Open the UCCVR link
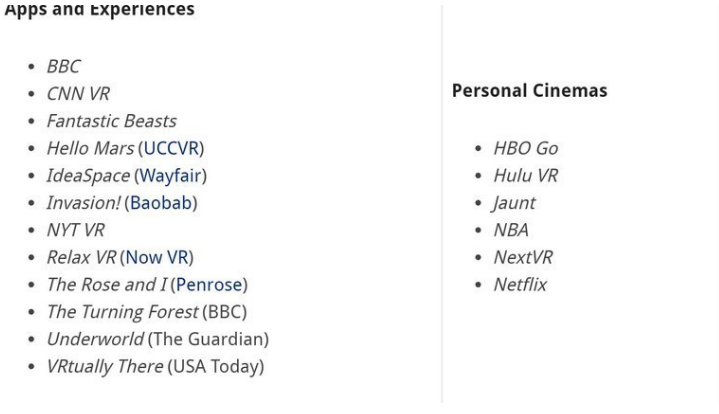This screenshot has height=414, width=719. click(x=171, y=149)
